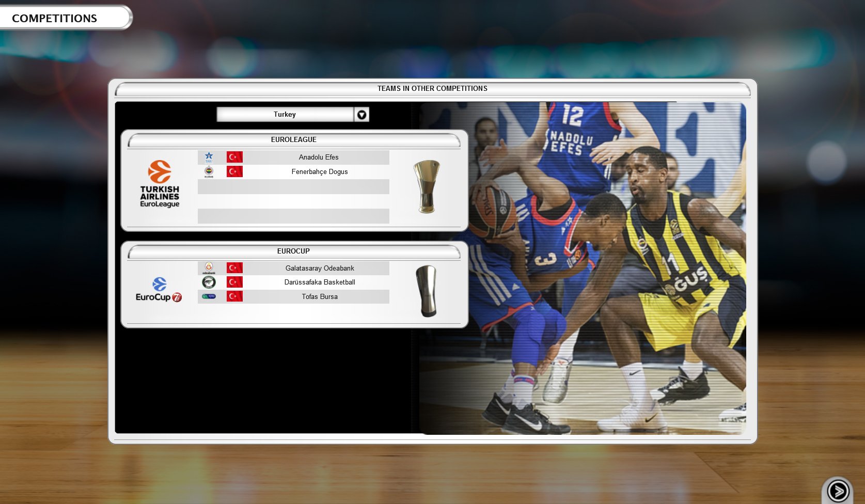This screenshot has height=504, width=865.
Task: Open the country dropdown arrow next to Turkey
Action: point(361,115)
